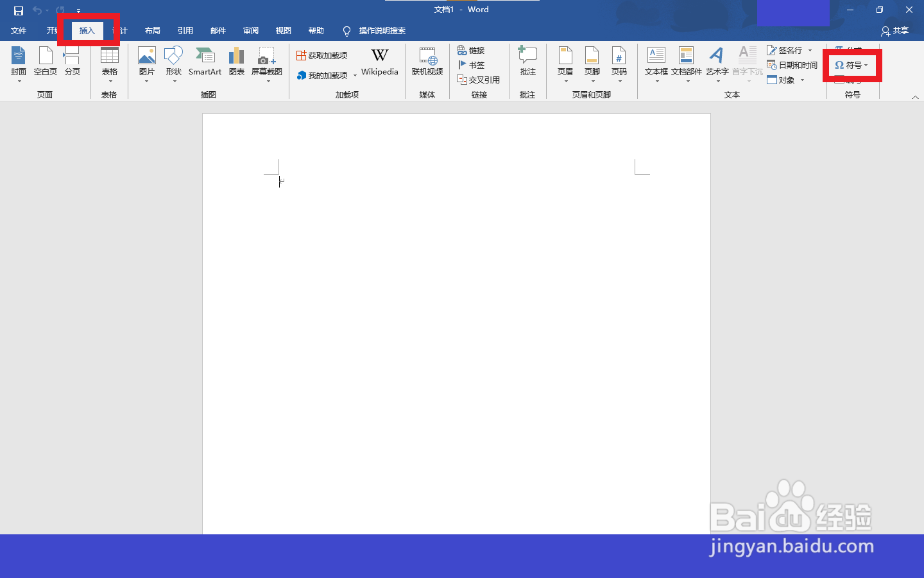Image resolution: width=924 pixels, height=578 pixels.
Task: Add a 批注 comment
Action: point(528,62)
